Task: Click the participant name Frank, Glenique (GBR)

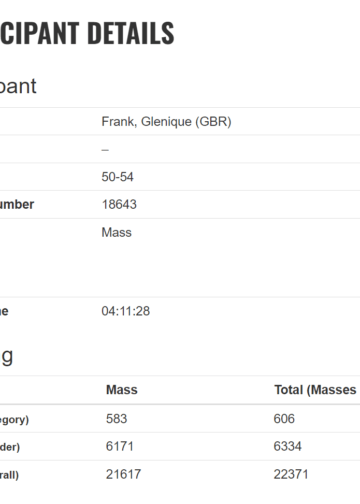Action: click(166, 122)
